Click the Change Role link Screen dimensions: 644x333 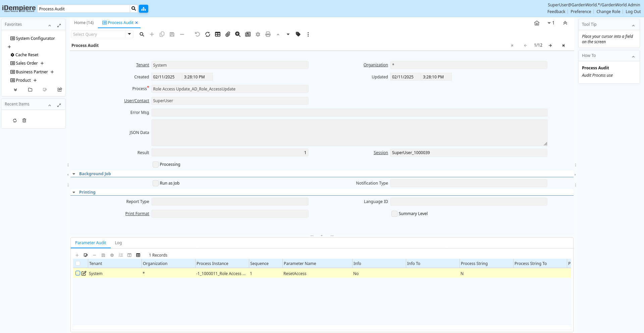(x=608, y=12)
